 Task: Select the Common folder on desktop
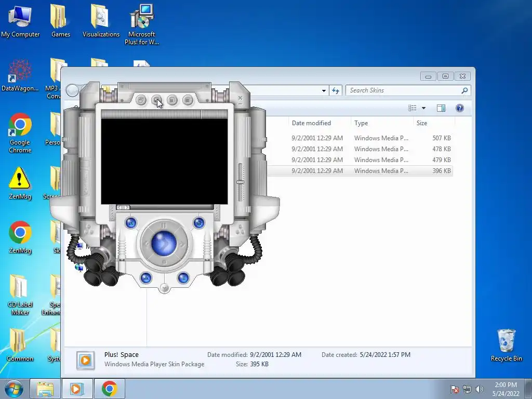click(x=20, y=345)
